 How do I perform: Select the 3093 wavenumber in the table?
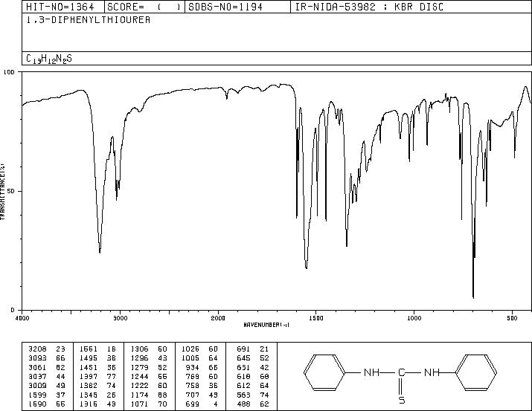point(38,358)
